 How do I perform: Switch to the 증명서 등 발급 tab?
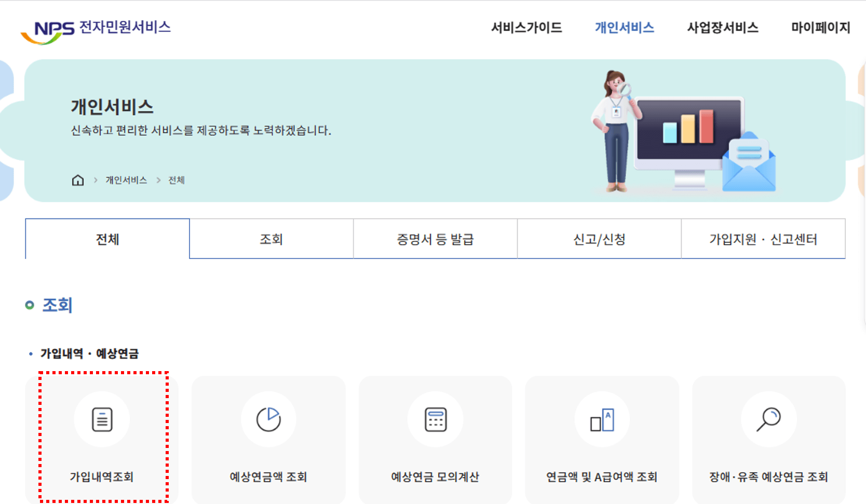(435, 239)
